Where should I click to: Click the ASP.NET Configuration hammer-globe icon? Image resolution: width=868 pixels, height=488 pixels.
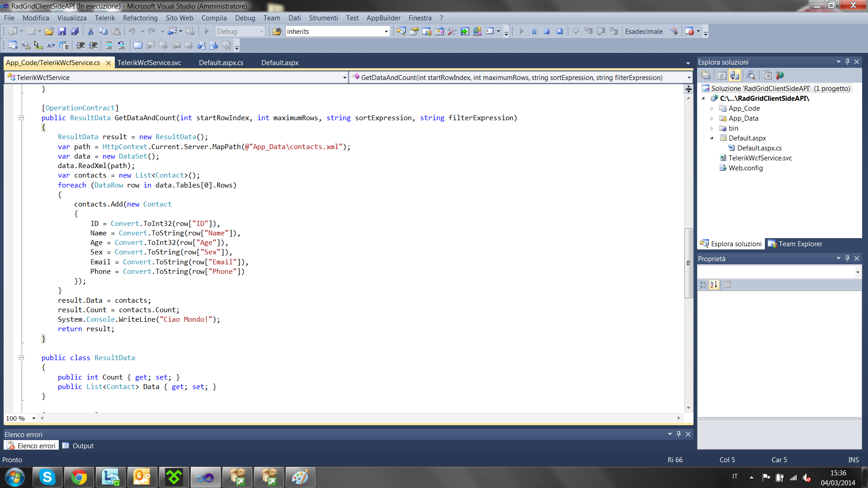[780, 75]
